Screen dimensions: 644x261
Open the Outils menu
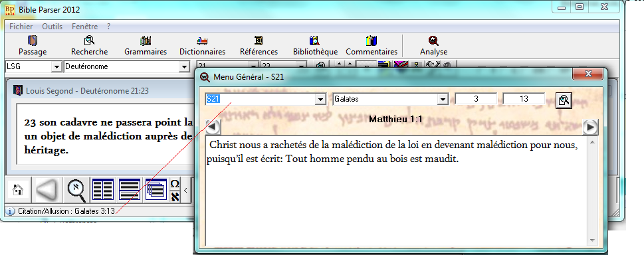coord(52,27)
